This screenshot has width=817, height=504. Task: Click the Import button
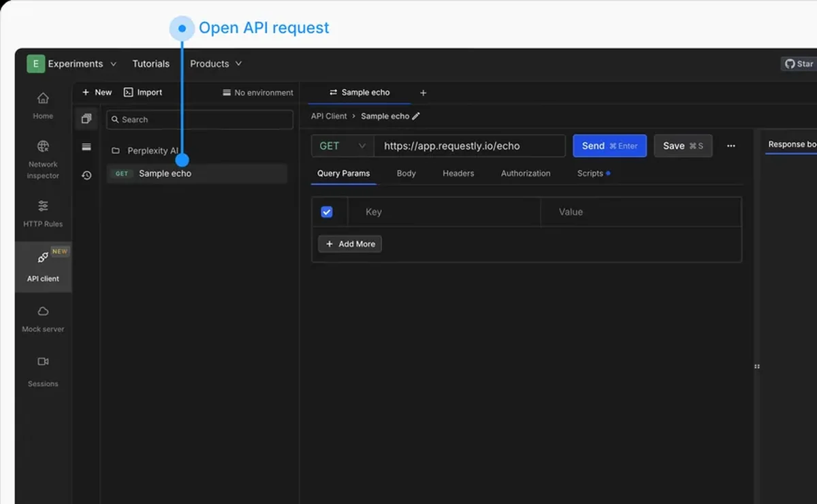[143, 93]
